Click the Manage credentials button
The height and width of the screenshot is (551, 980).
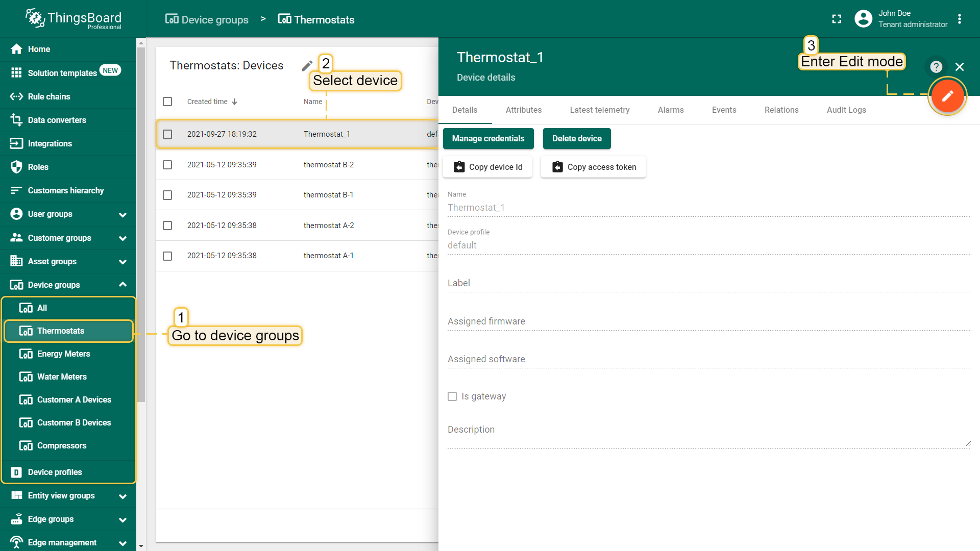(x=488, y=138)
